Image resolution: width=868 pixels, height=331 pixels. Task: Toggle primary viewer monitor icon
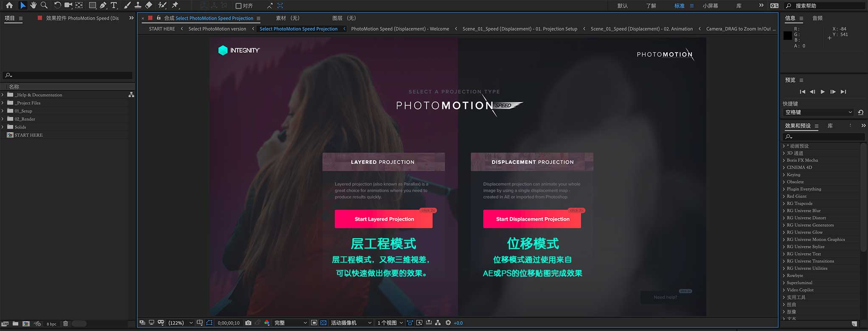[151, 323]
